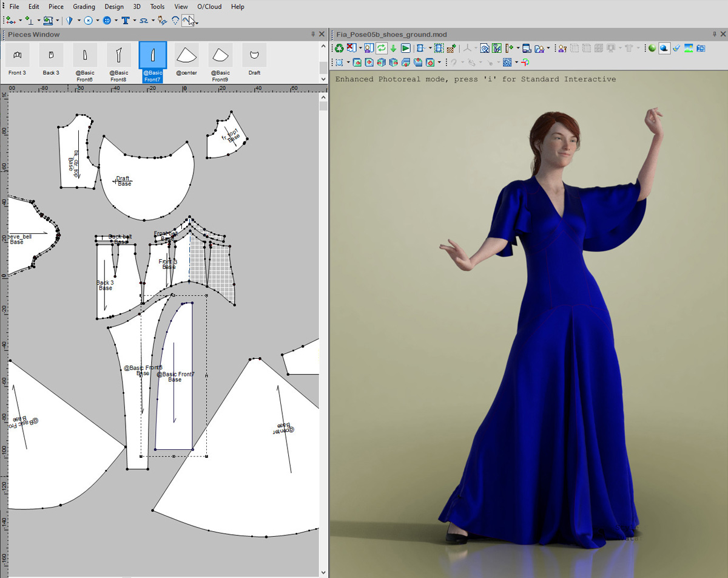Screen dimensions: 728x578
Task: Expand dropdown next to clear cloth icon
Action: pyautogui.click(x=360, y=49)
